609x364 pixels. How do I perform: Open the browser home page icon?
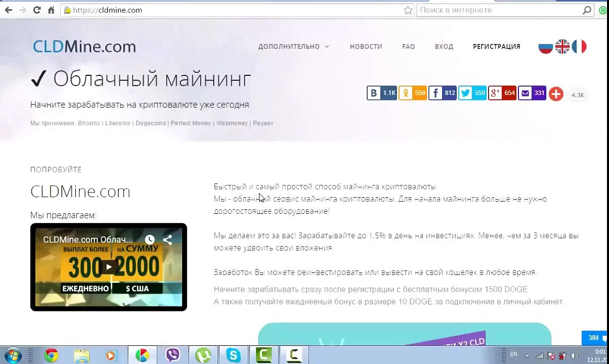51,10
